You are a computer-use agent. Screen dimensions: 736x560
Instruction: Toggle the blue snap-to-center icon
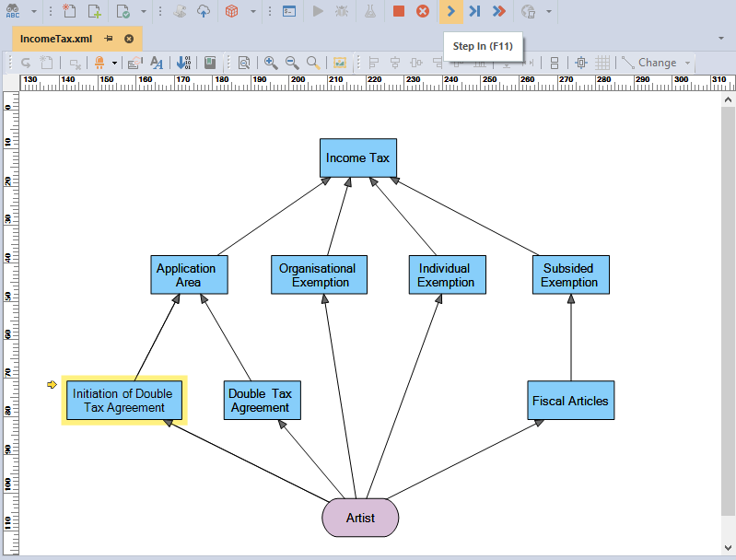[581, 63]
